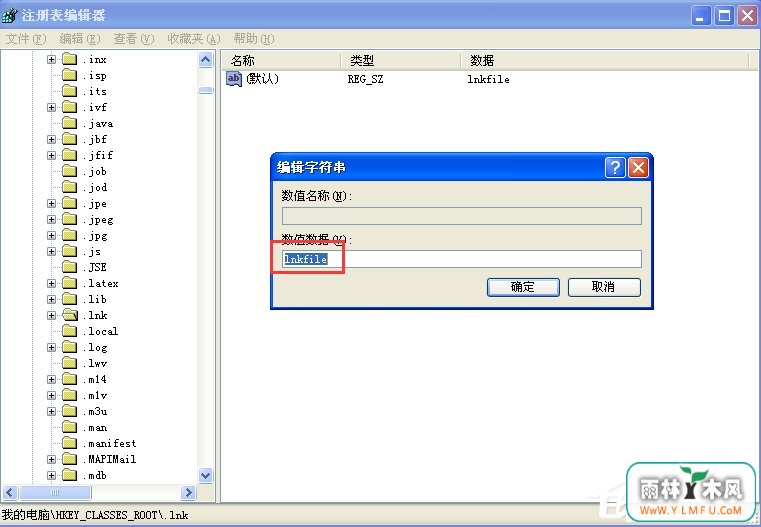
Task: Click the tree horizontal scroll right arrow
Action: (x=188, y=493)
